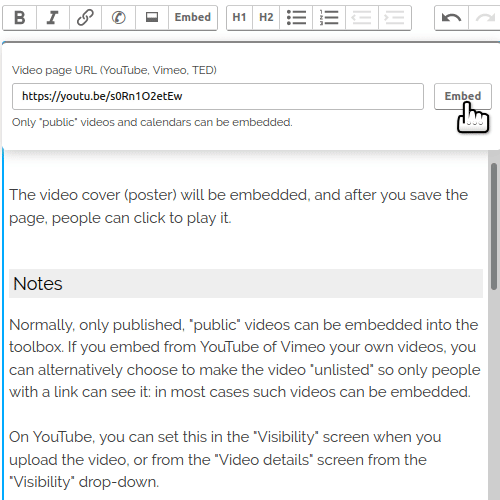The width and height of the screenshot is (500, 500).
Task: Create a bulleted list
Action: (x=296, y=18)
